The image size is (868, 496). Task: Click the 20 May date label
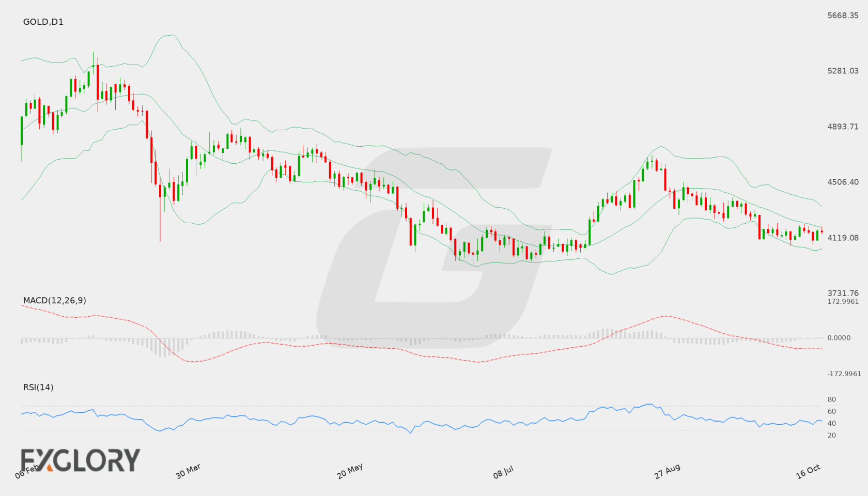(350, 471)
